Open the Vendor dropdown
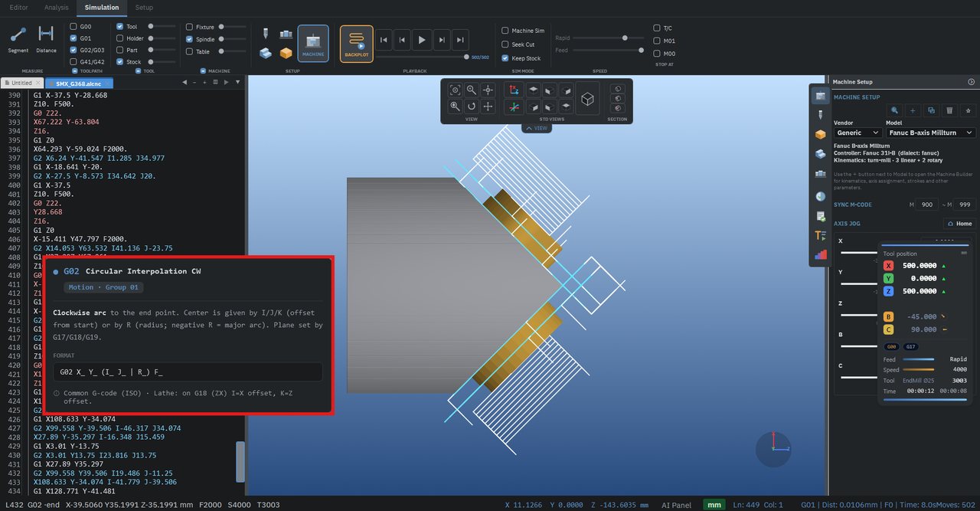Screen dimensions: 980x511 coord(857,133)
